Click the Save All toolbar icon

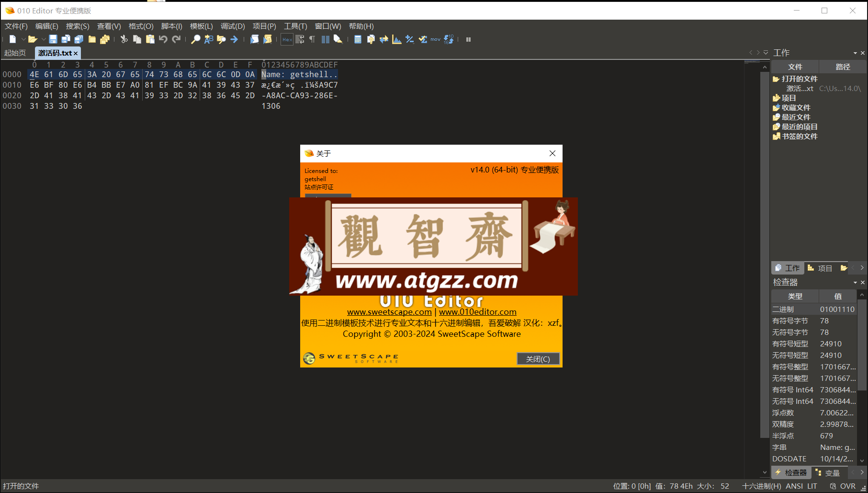click(x=79, y=39)
